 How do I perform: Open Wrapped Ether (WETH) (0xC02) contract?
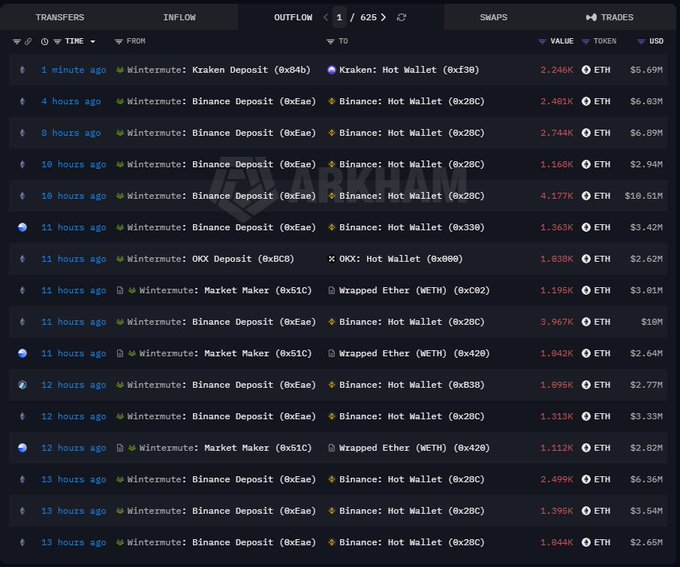pyautogui.click(x=414, y=290)
